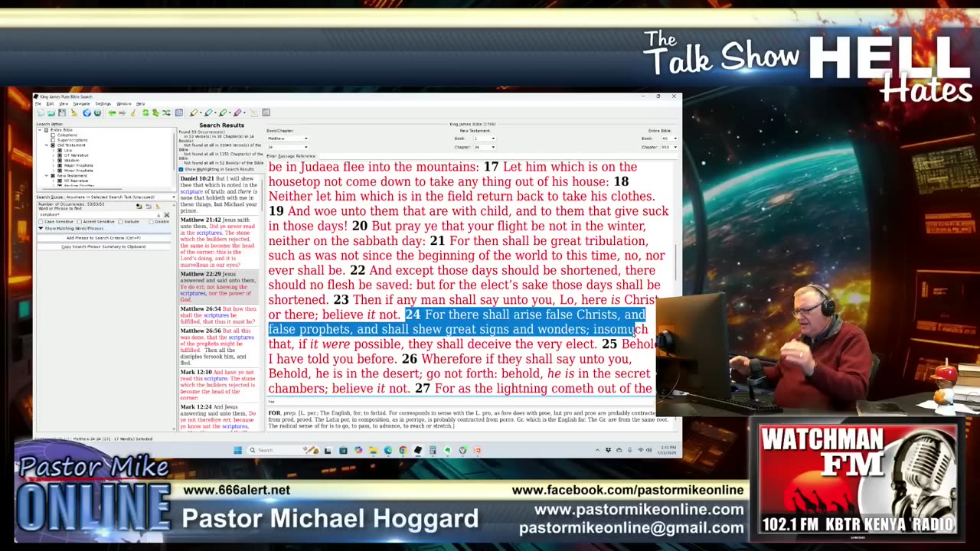Toggle the Major Prophets checkbox

click(60, 165)
